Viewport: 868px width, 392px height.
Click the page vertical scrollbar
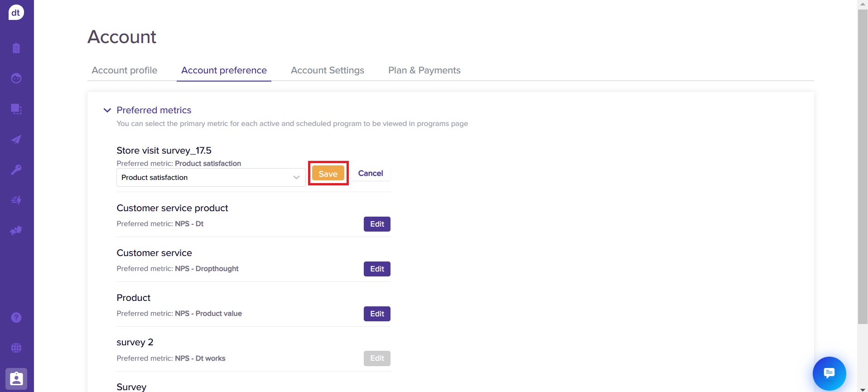(x=862, y=181)
